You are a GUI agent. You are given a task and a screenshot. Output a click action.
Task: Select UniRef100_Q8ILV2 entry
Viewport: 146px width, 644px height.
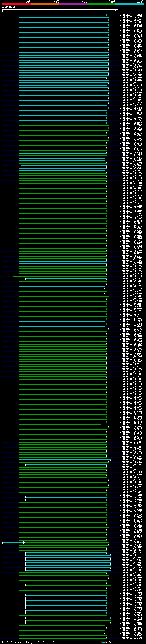click(x=131, y=286)
